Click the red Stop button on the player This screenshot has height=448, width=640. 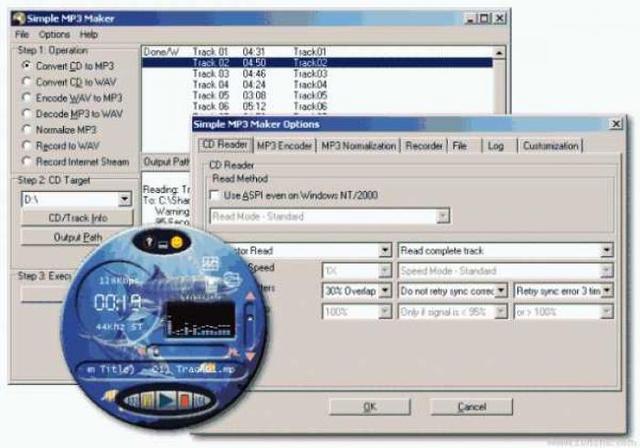(184, 401)
